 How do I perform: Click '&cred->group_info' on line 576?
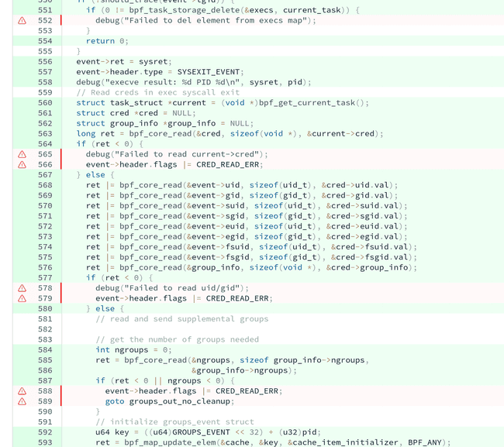tap(367, 267)
